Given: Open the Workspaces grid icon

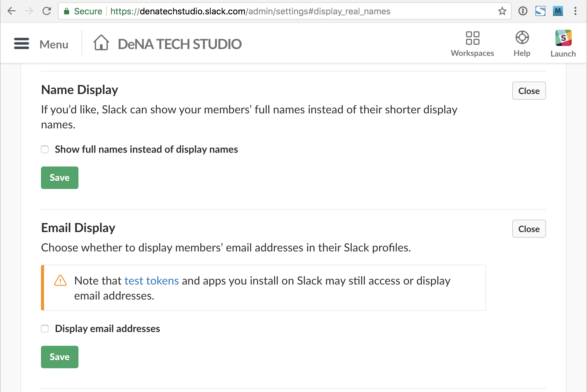Looking at the screenshot, I should 472,38.
